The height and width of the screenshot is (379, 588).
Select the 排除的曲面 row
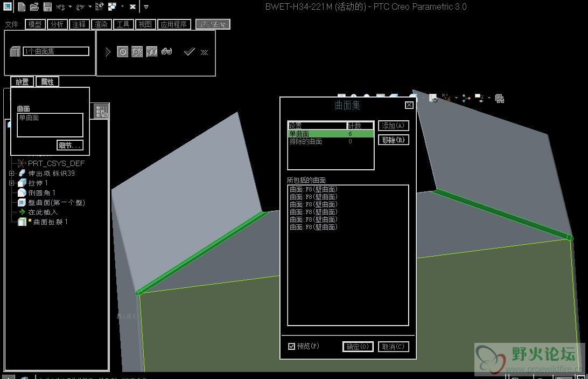pos(331,142)
